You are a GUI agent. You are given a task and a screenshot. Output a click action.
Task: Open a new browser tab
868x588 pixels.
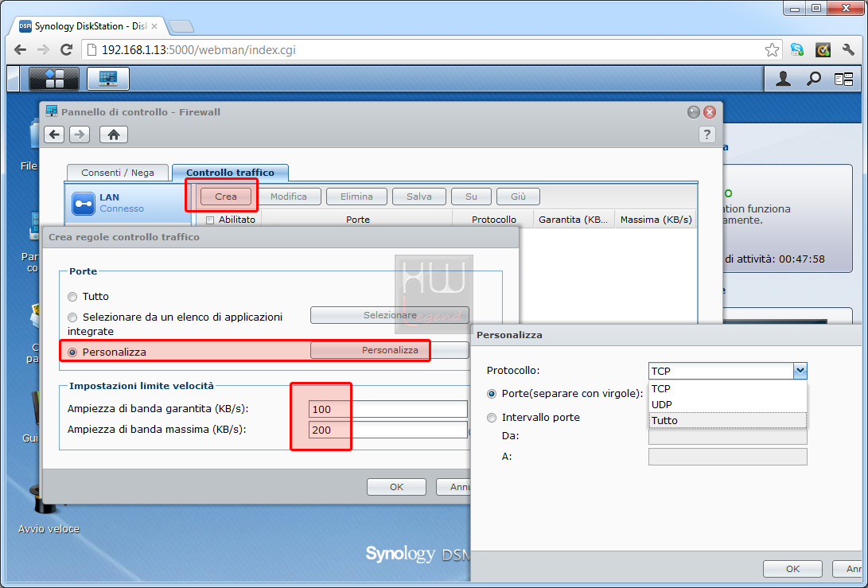(181, 26)
